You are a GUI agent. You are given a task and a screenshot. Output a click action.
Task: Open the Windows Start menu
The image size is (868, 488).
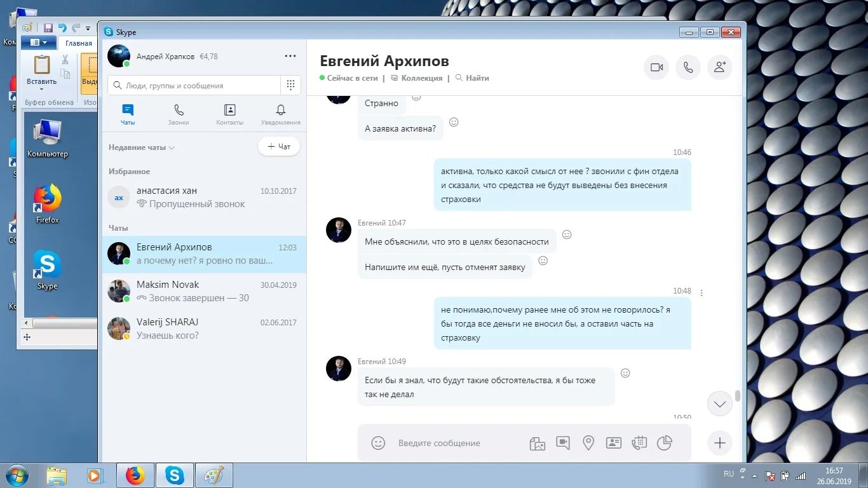tap(17, 475)
